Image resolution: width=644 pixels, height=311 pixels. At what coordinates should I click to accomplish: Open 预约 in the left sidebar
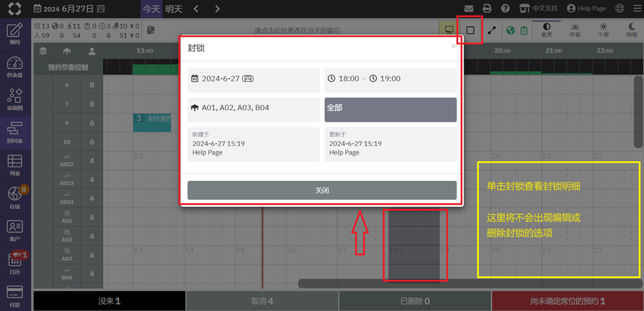[15, 34]
